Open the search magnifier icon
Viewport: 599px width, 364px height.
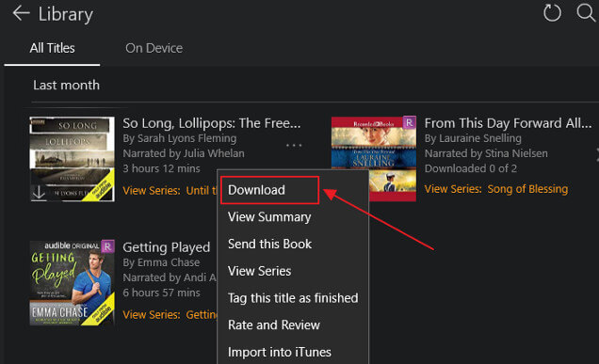(x=585, y=12)
